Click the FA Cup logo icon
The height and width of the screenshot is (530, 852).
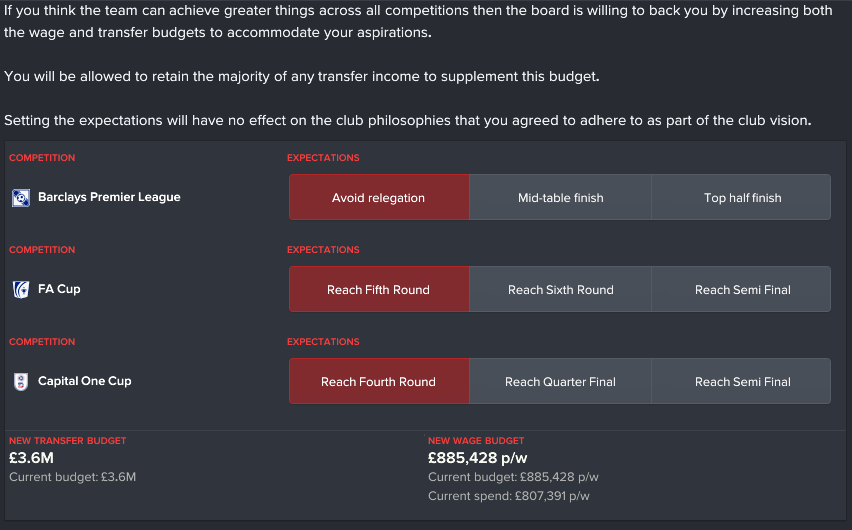pos(21,290)
